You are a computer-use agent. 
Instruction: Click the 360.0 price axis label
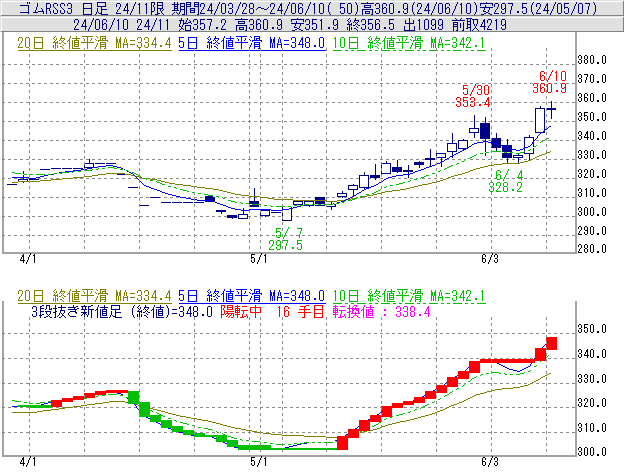coord(592,98)
